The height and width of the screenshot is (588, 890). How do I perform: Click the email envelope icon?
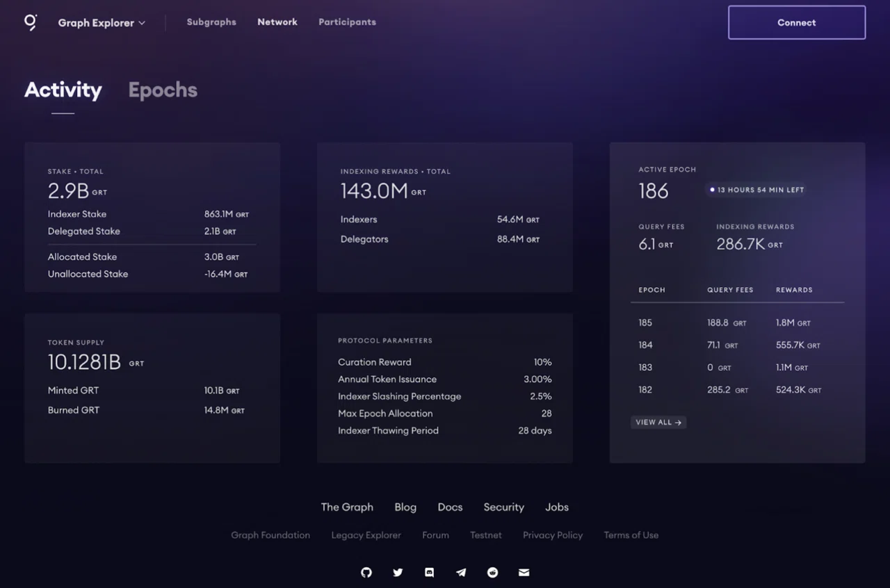coord(524,573)
